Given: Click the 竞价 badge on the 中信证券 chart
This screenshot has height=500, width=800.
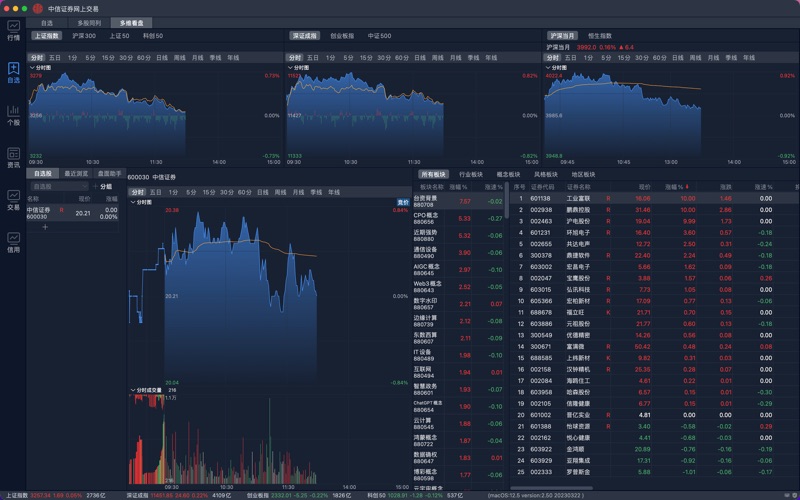Looking at the screenshot, I should point(403,203).
